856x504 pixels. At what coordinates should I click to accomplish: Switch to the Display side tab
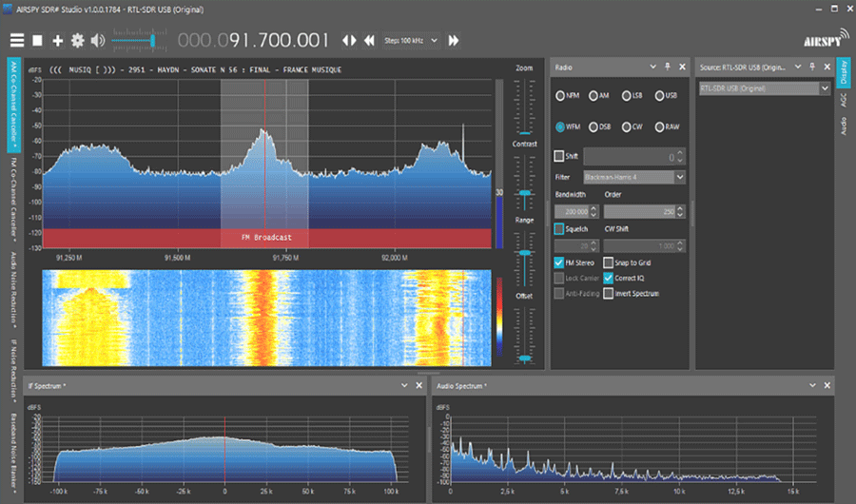click(x=844, y=72)
